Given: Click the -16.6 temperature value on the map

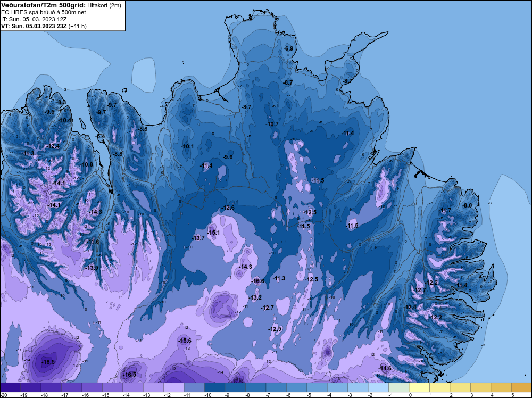Looking at the screenshot, I should click(258, 281).
